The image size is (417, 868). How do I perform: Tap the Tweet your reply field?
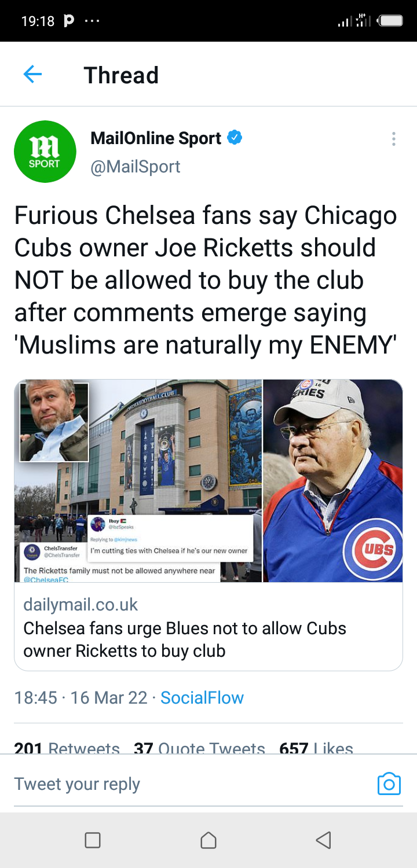coord(191,784)
